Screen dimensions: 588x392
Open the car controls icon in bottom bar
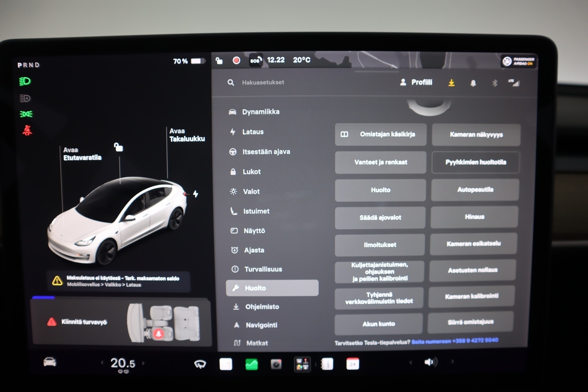point(49,362)
